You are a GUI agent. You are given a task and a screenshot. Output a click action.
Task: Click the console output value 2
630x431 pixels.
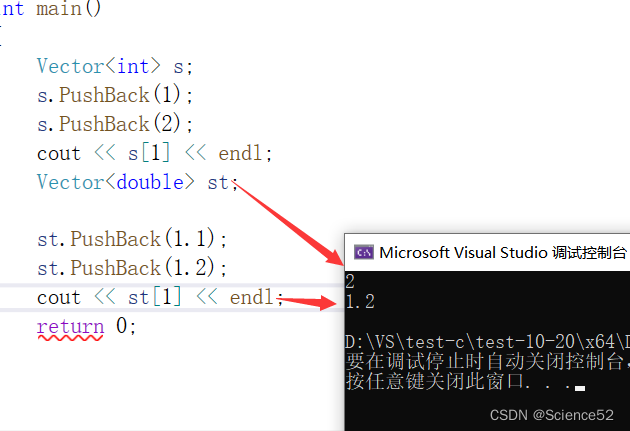point(350,282)
